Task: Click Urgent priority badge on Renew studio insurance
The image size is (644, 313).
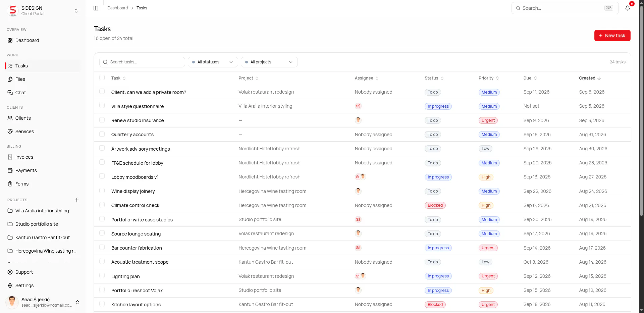Action: pos(488,120)
